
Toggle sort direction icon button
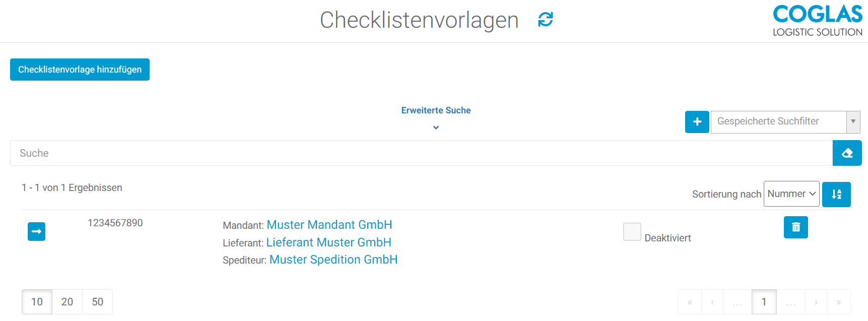click(x=836, y=195)
